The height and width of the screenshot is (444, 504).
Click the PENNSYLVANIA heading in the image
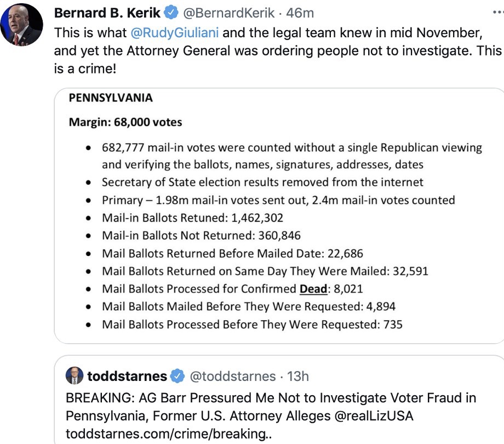pos(110,99)
